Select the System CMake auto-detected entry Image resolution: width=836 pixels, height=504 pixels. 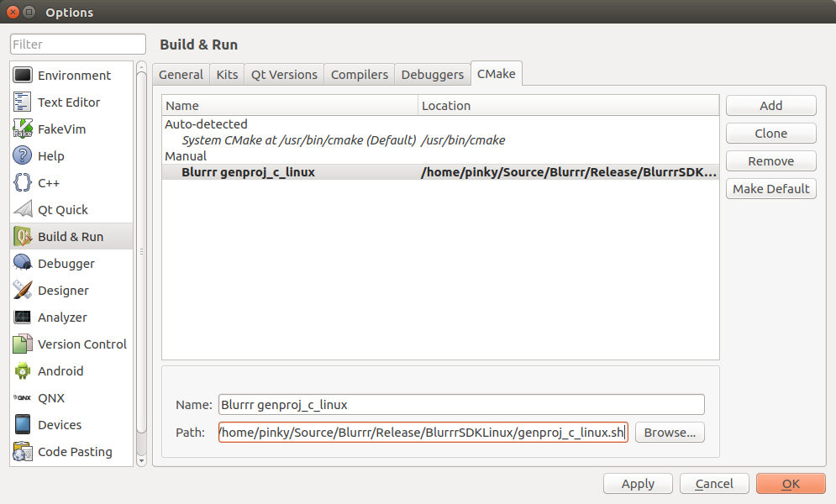[x=298, y=140]
